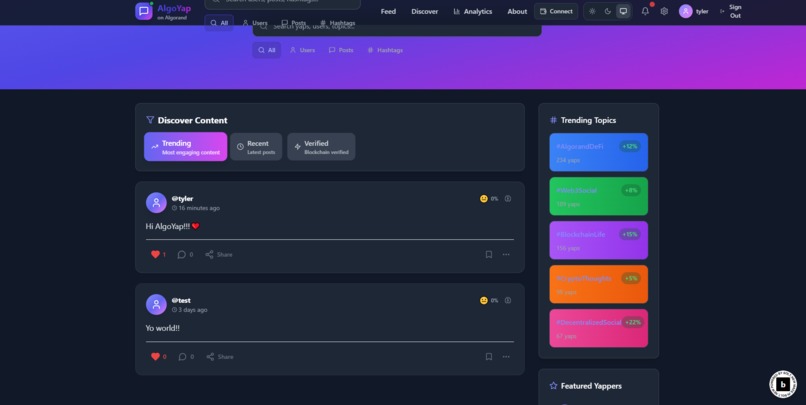Image resolution: width=806 pixels, height=405 pixels.
Task: Click the info icon on @tyler's post
Action: pos(508,198)
